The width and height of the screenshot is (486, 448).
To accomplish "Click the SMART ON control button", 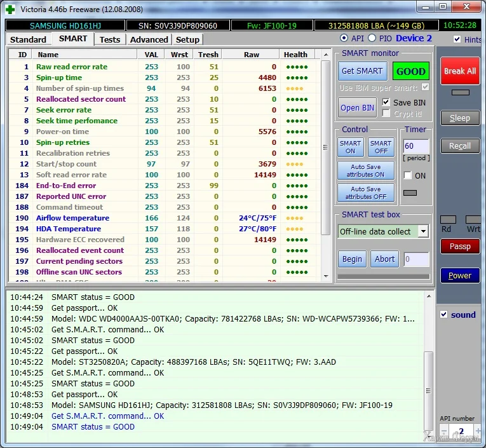I will pos(350,147).
